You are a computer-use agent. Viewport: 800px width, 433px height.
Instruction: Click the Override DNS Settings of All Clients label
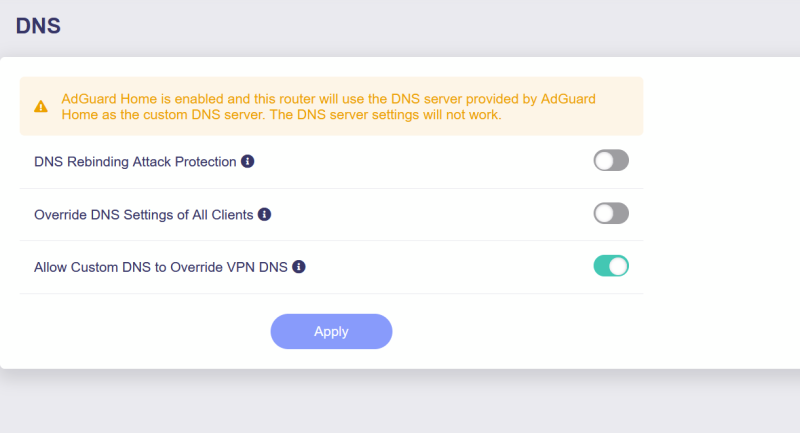[143, 214]
